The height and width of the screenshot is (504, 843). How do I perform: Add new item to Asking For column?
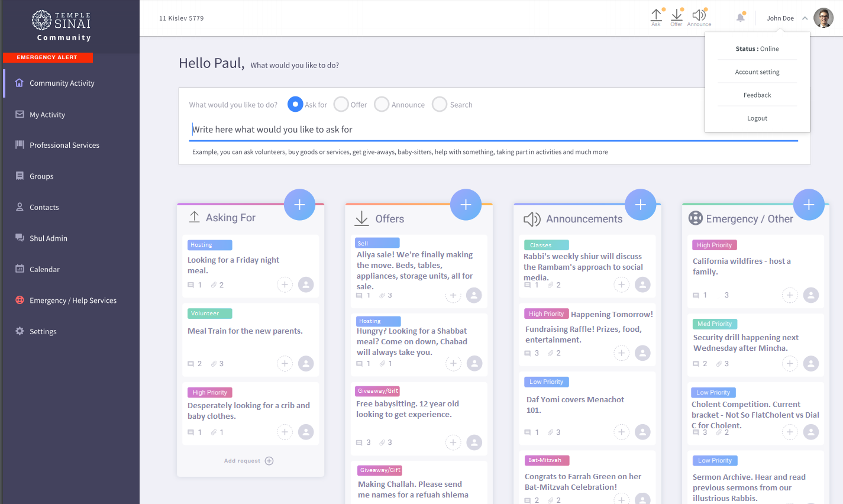[x=299, y=205]
